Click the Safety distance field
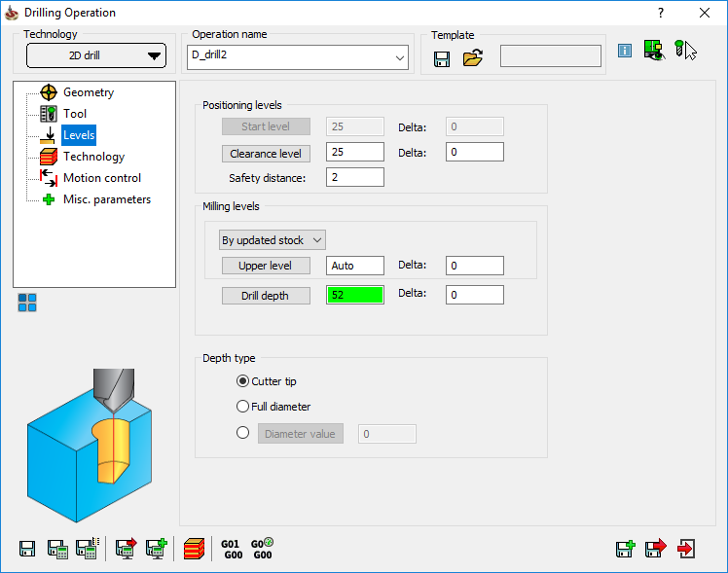 [x=355, y=177]
